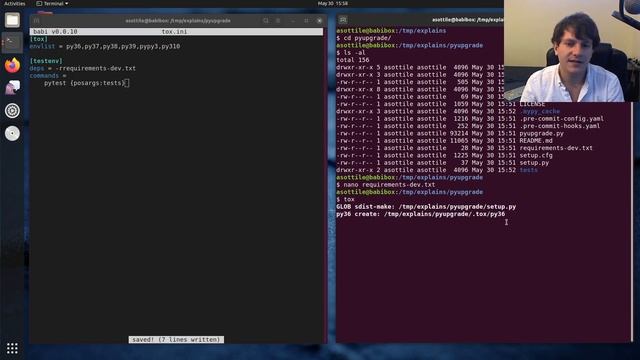The width and height of the screenshot is (640, 360).
Task: Click the 'pytest {posargs:tests}' line
Action: tap(84, 83)
